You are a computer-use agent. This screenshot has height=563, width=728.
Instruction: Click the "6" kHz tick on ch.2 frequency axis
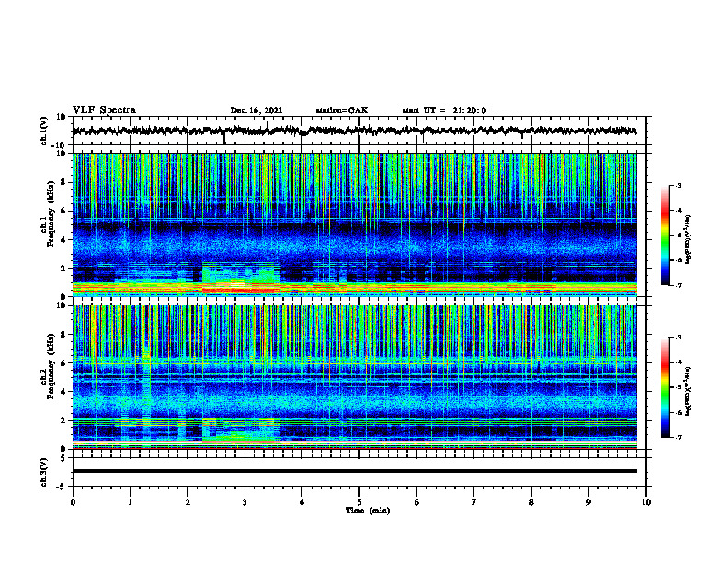click(64, 363)
